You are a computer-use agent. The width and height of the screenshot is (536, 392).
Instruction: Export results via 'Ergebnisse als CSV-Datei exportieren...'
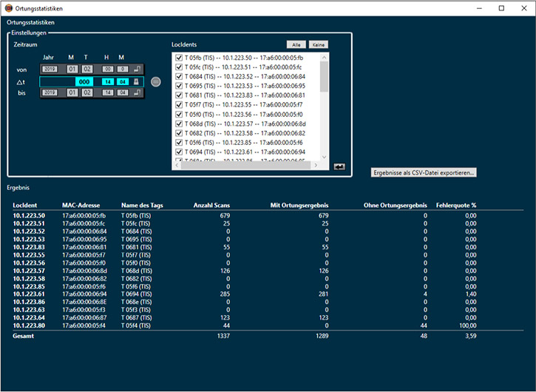[x=424, y=172]
